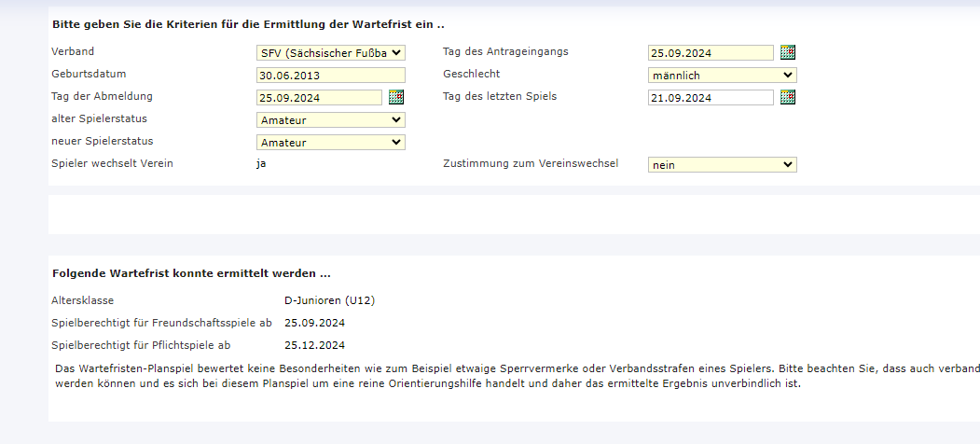Click into the Geburtsdatum date field
The image size is (980, 444).
pos(330,76)
